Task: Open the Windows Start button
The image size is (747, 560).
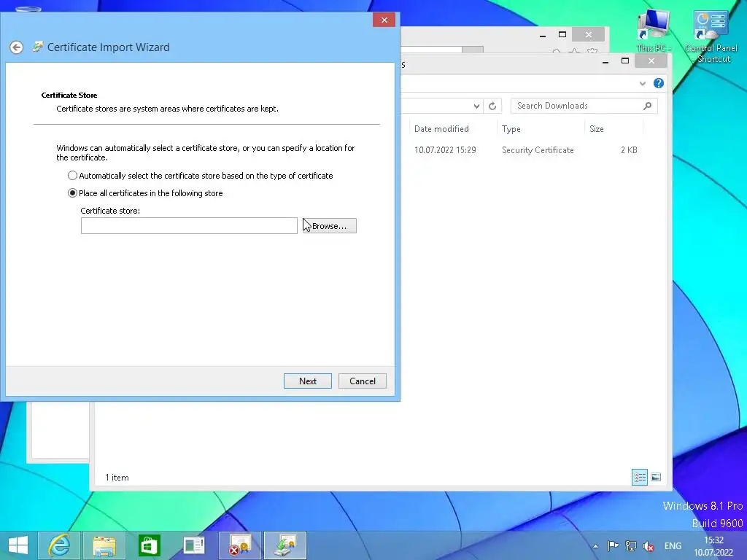Action: [x=18, y=545]
